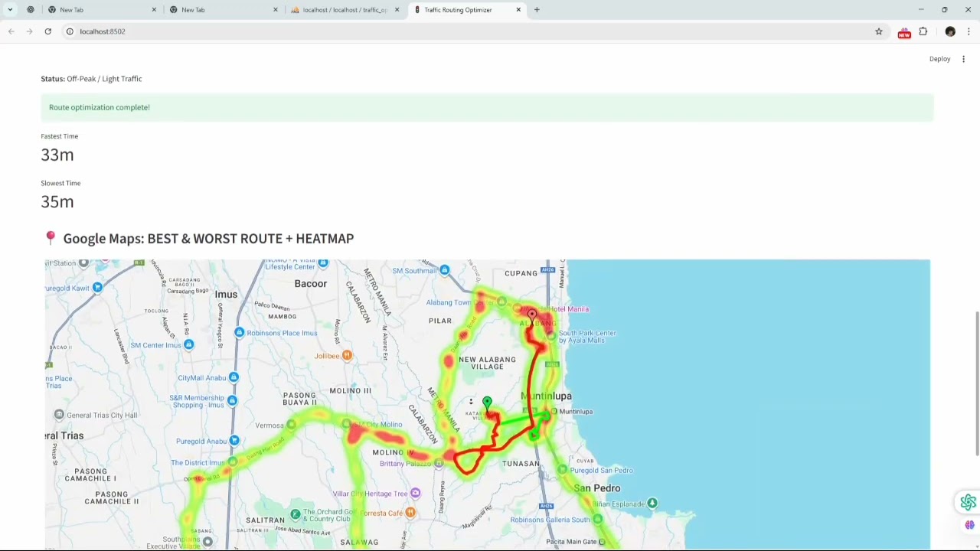The width and height of the screenshot is (980, 551).
Task: Click the Puregold Kawit pin
Action: coord(97,288)
